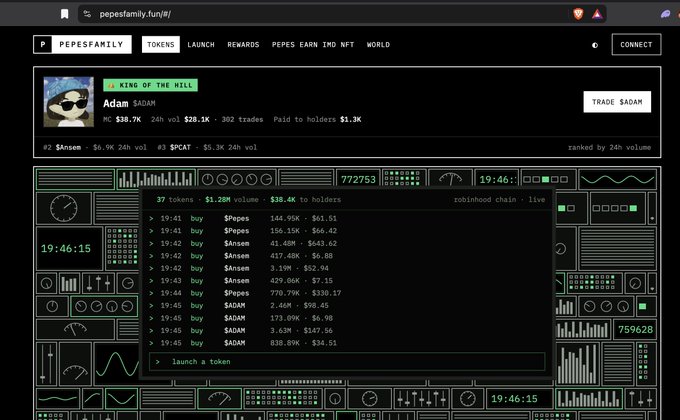Click the gauge needle widget in top row
Screen dimensions: 680x420
click(450, 179)
